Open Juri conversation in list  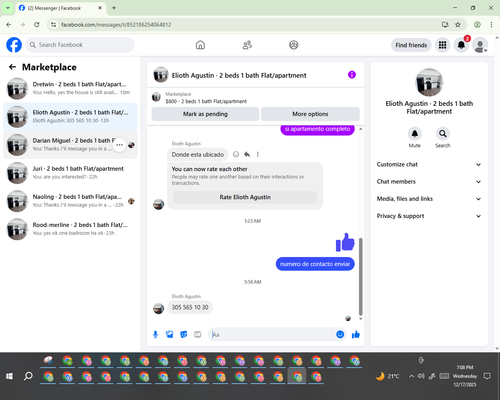point(70,173)
